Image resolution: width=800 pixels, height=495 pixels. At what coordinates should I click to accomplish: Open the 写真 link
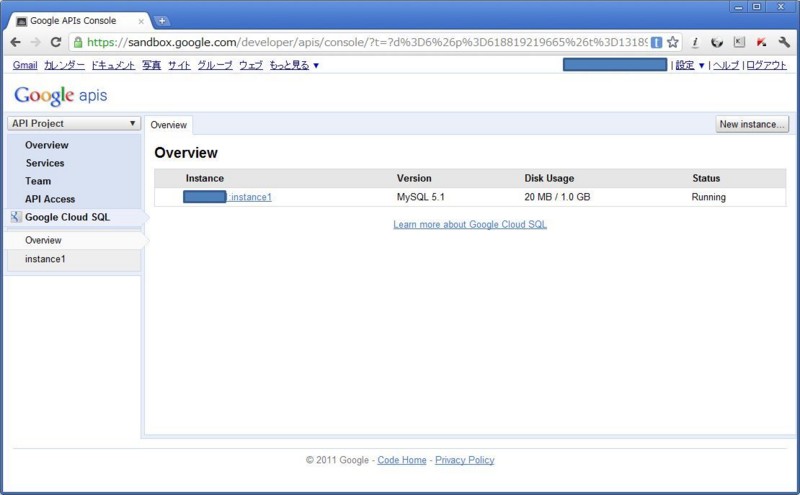click(152, 65)
